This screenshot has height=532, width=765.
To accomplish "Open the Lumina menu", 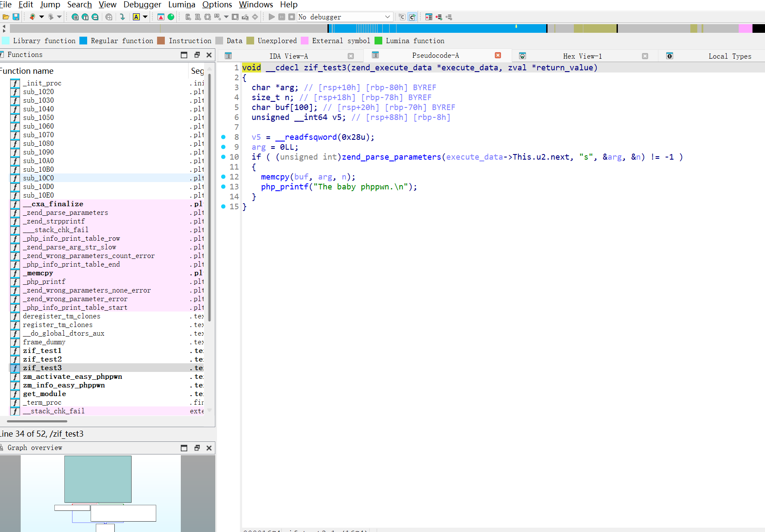I will point(182,5).
